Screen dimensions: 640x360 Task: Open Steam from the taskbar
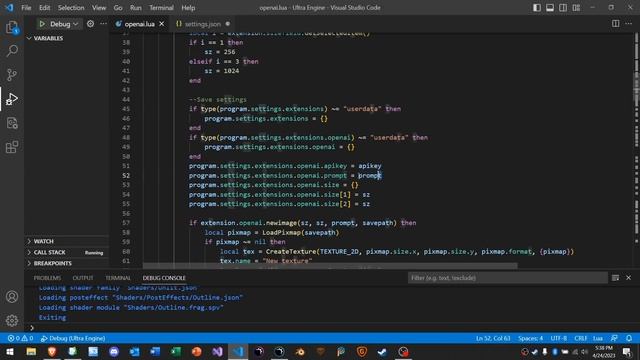382,352
